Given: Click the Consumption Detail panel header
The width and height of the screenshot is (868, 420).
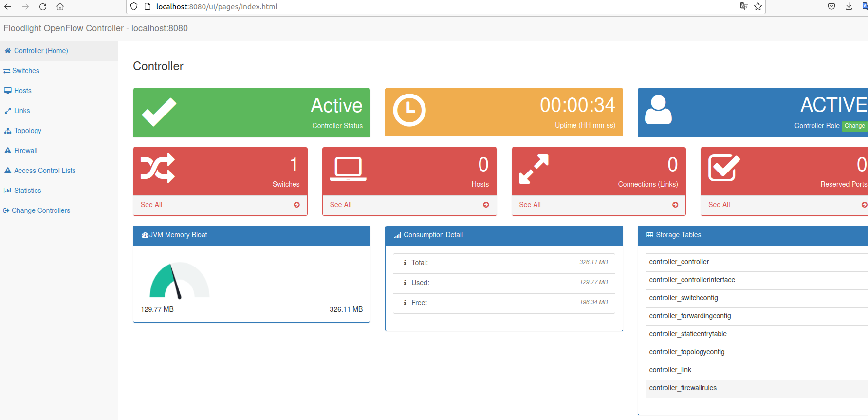Looking at the screenshot, I should coord(504,235).
